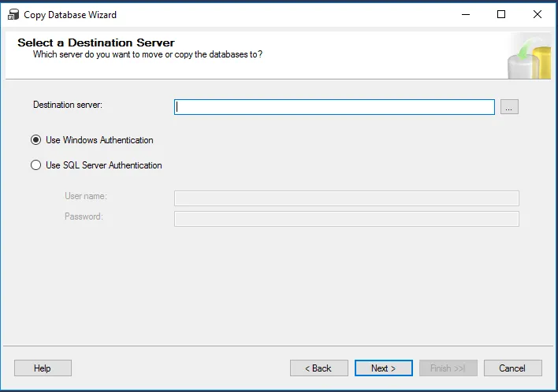
Task: Browse for destination server with ellipsis button
Action: [509, 107]
